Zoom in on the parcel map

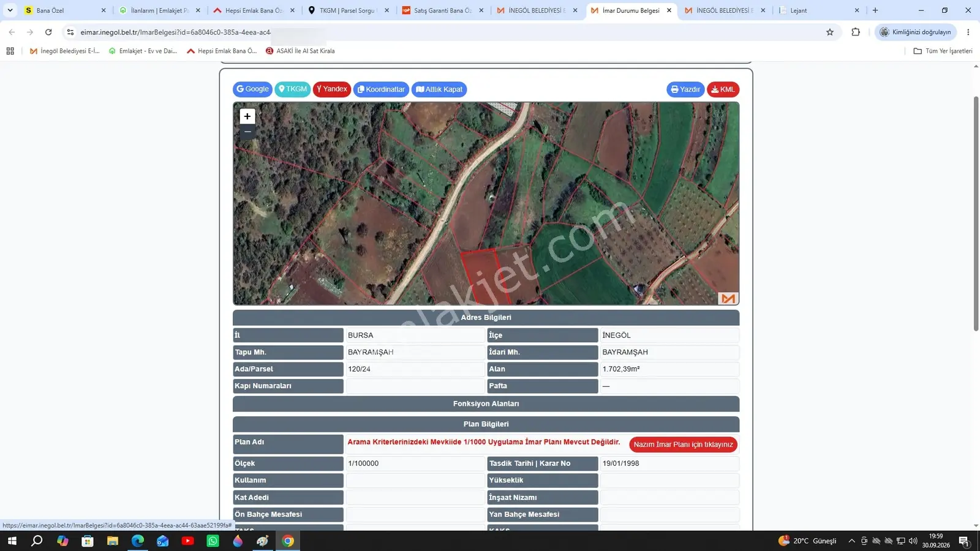click(x=247, y=116)
